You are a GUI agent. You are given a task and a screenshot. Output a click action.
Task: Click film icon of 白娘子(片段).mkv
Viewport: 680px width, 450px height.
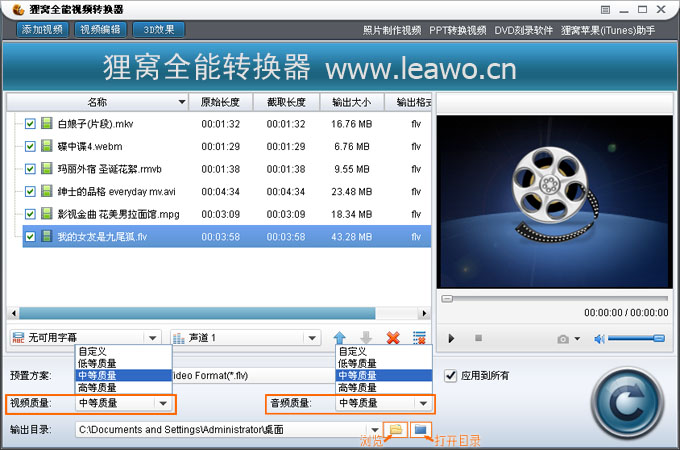pos(46,123)
